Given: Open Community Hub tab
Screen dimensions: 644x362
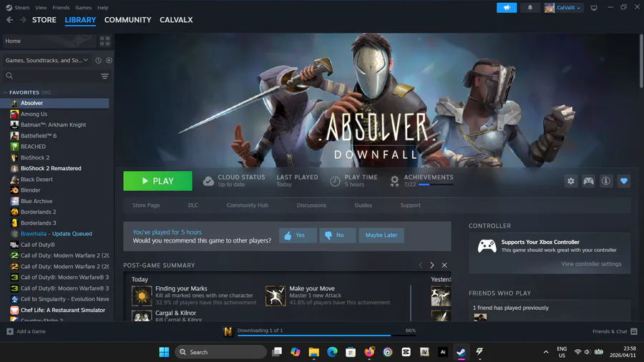Looking at the screenshot, I should [248, 205].
